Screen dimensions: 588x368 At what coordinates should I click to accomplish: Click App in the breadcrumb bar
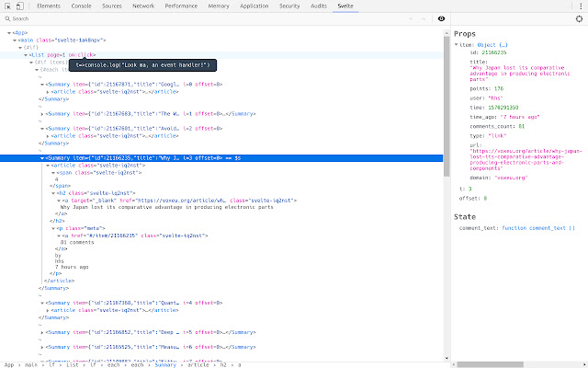pyautogui.click(x=9, y=364)
